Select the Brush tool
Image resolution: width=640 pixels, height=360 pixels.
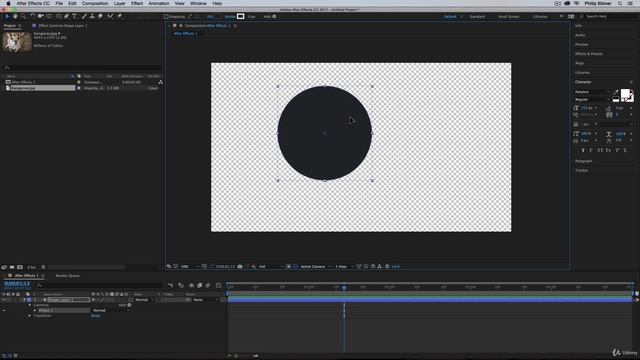[x=84, y=16]
